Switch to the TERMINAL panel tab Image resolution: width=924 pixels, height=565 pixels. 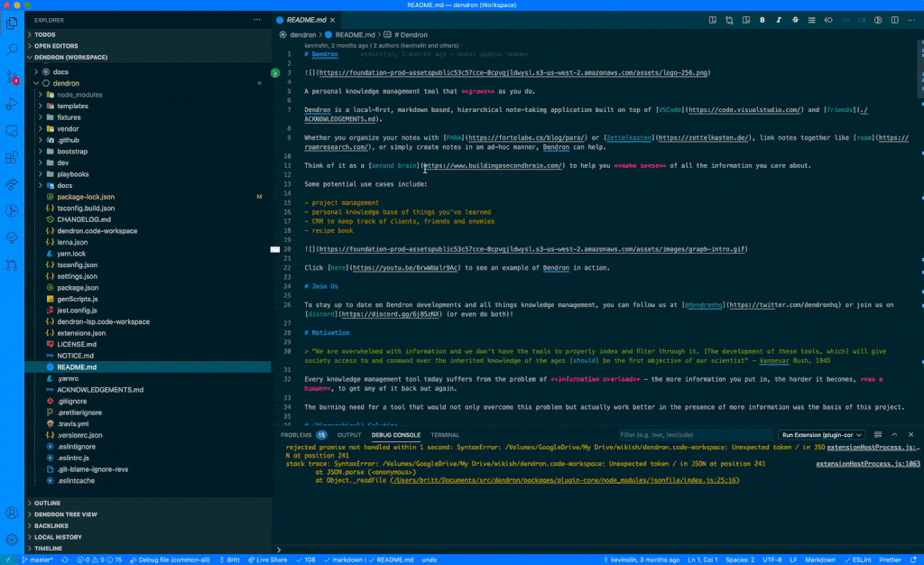[445, 435]
